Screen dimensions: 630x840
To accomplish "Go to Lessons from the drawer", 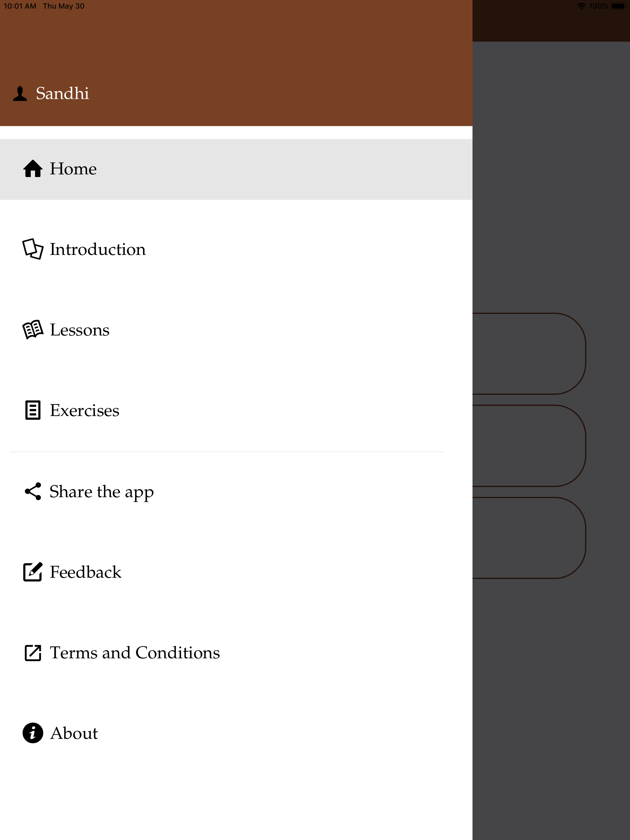I will point(236,330).
